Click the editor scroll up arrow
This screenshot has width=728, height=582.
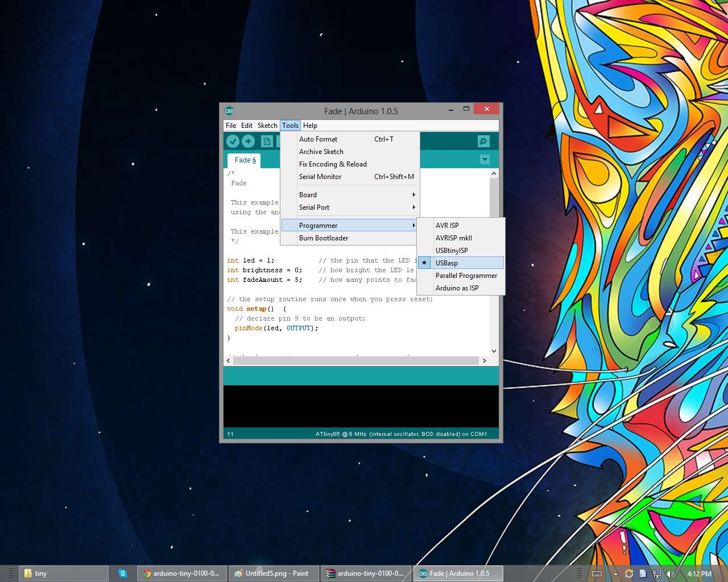pyautogui.click(x=494, y=173)
